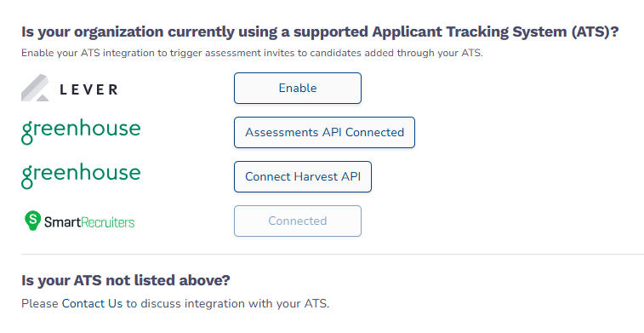
Task: Follow the Contact Us link
Action: click(x=92, y=303)
